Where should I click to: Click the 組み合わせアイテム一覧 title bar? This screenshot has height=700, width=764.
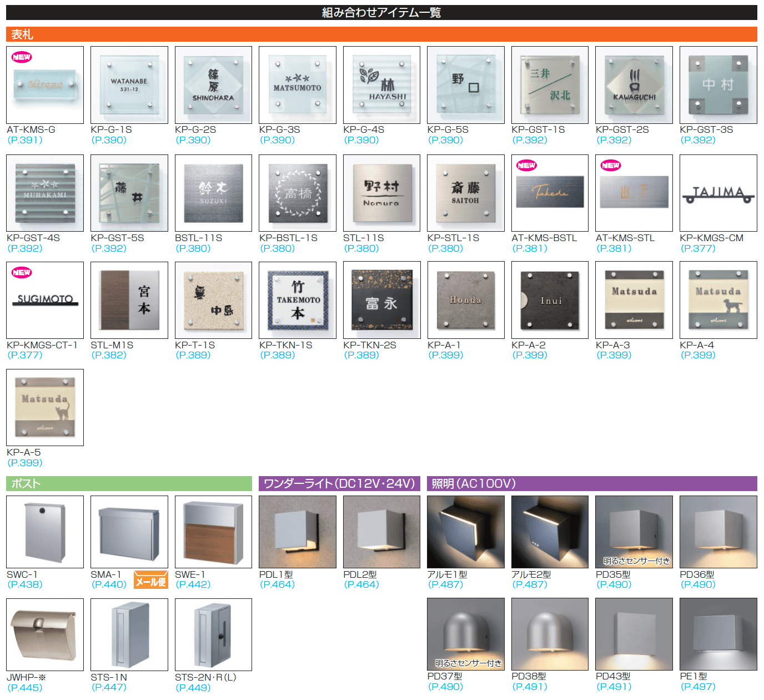tap(381, 12)
